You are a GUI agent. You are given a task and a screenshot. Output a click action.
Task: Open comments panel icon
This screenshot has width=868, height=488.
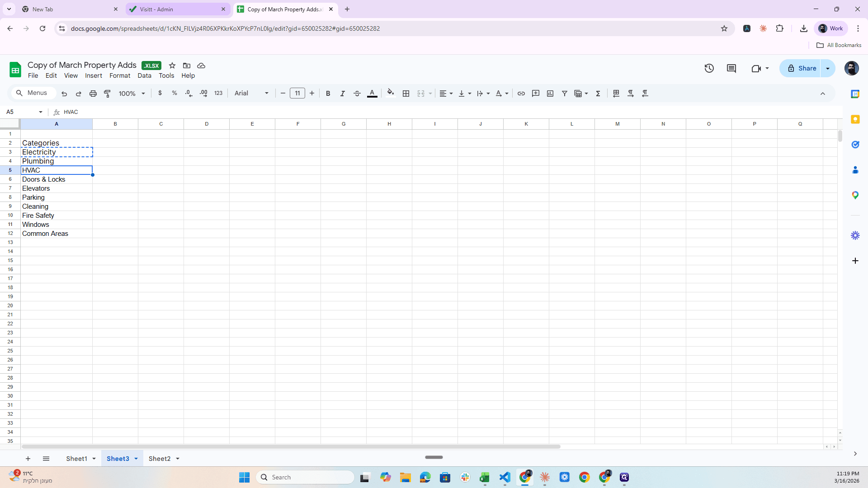click(x=731, y=68)
